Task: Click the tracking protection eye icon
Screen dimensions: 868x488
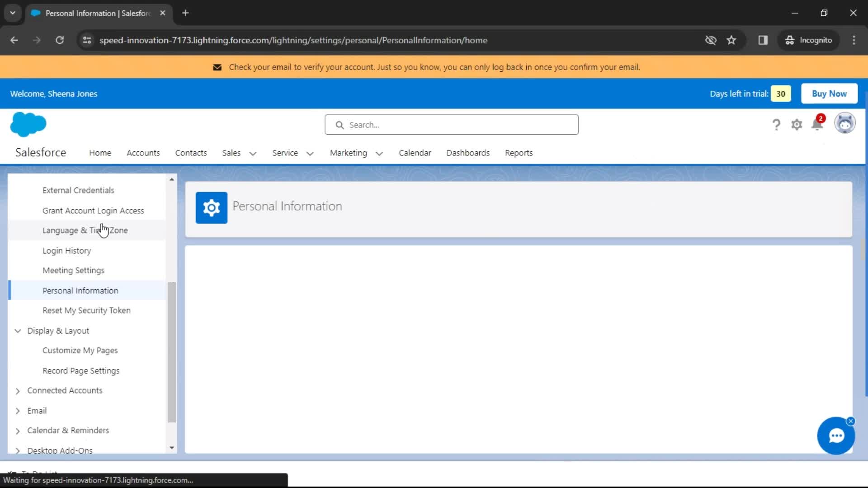Action: pos(711,40)
